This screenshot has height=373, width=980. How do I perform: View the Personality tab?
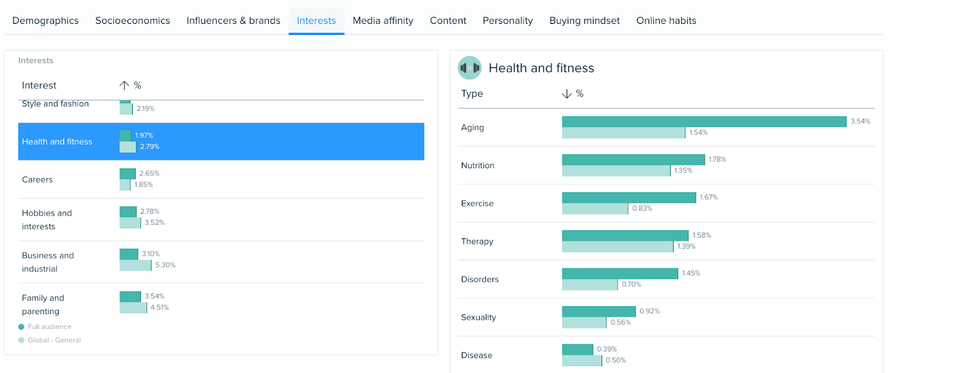[x=508, y=21]
